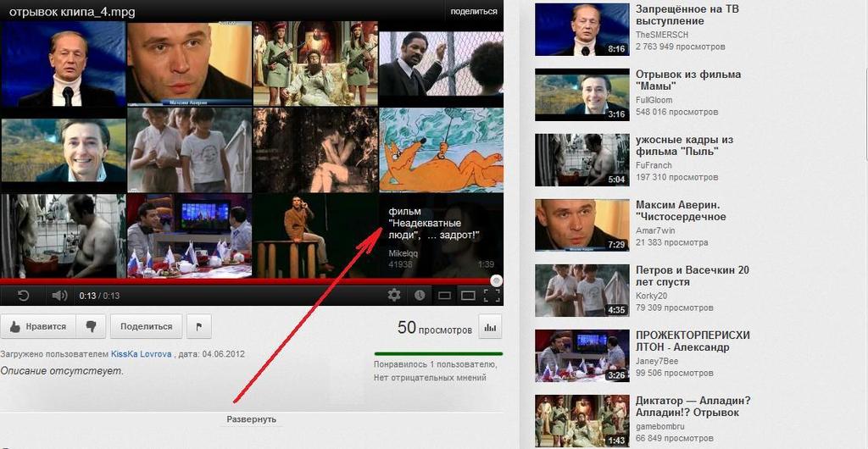
Task: Flag the video as inappropriate
Action: point(198,326)
